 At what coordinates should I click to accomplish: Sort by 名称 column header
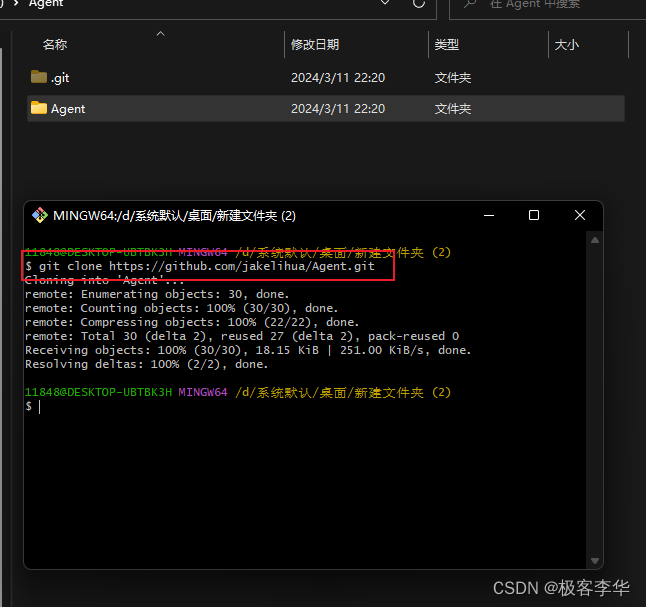click(x=55, y=45)
